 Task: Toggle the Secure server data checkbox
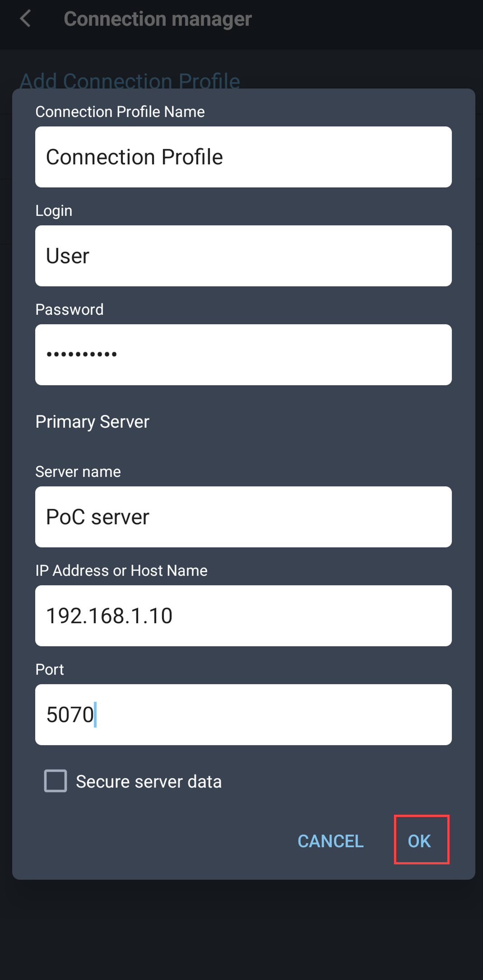click(x=55, y=781)
